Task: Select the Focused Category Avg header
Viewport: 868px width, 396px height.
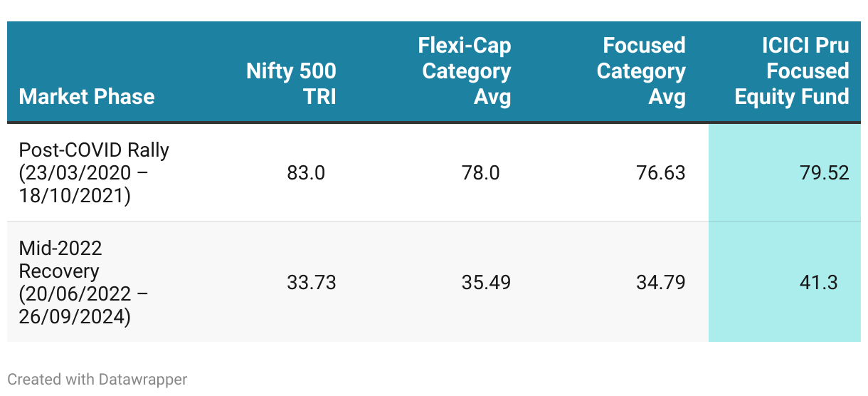Action: [x=640, y=71]
